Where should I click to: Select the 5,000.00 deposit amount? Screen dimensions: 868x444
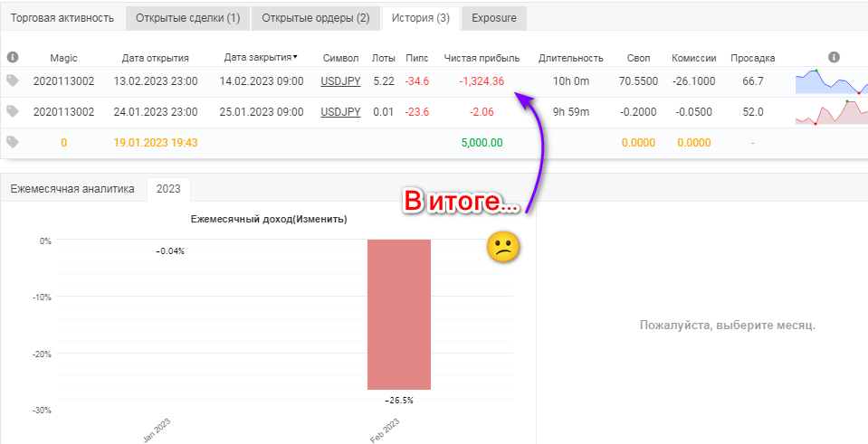coord(482,143)
